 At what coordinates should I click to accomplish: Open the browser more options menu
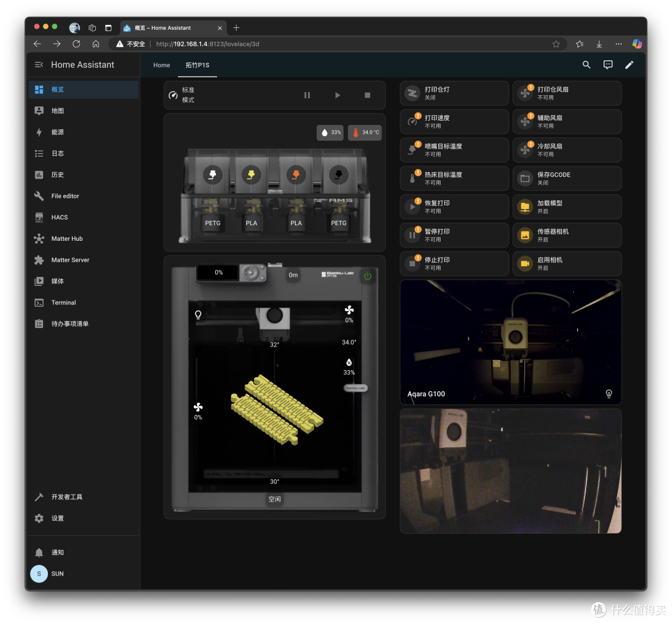[x=618, y=44]
